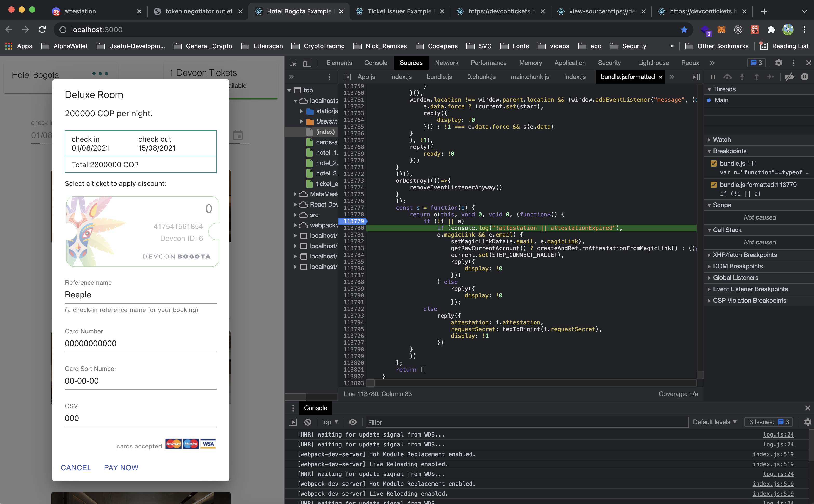
Task: Click the PAY NOW button
Action: 121,467
